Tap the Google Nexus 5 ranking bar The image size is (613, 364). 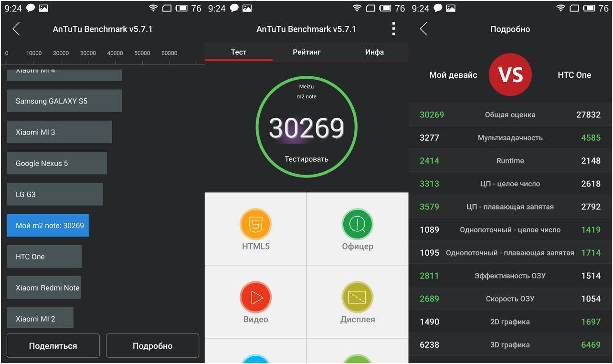coord(56,163)
